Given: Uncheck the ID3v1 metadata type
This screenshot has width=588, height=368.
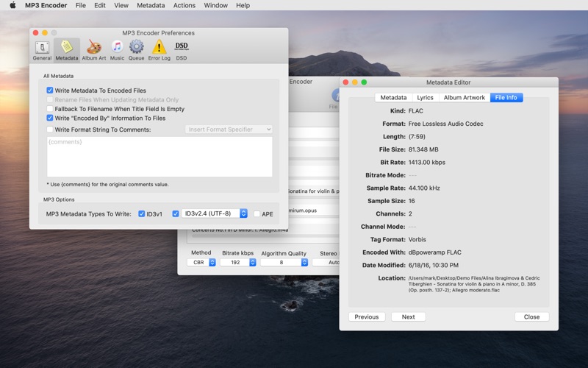Looking at the screenshot, I should click(141, 213).
